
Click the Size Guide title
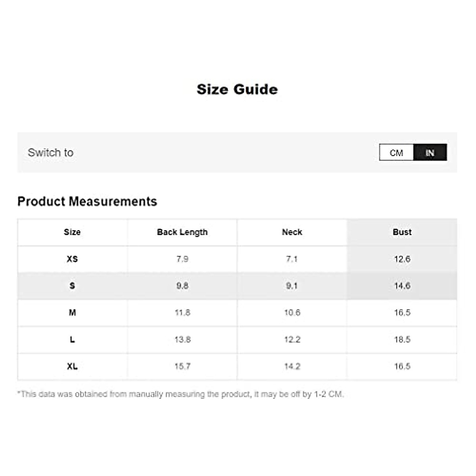(x=237, y=89)
